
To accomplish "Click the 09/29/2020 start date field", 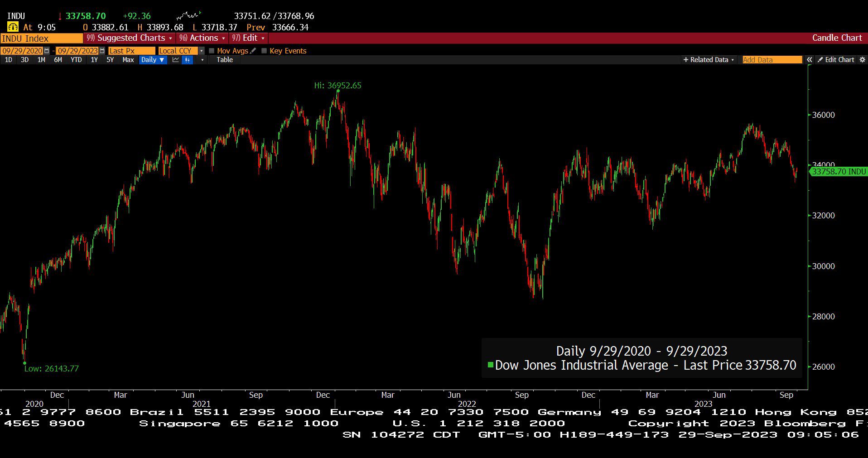I will coord(22,51).
